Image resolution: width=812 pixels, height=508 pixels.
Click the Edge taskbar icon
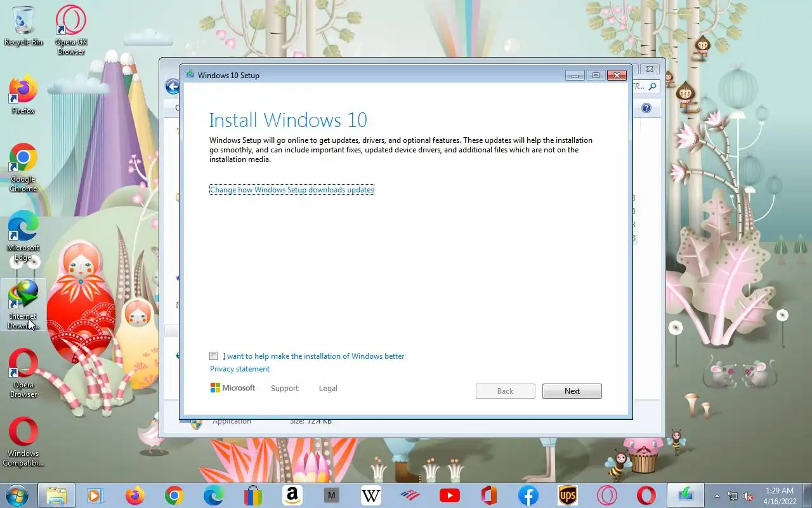[213, 495]
